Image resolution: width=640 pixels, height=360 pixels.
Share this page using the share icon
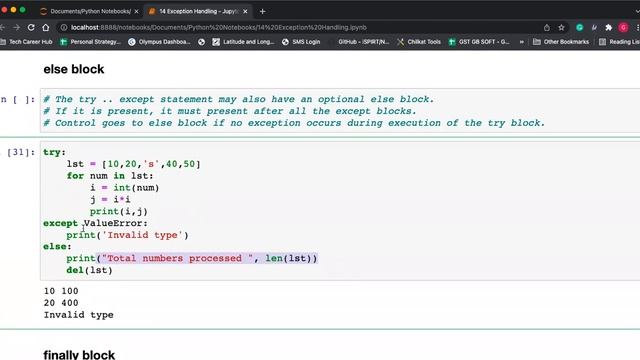[547, 27]
